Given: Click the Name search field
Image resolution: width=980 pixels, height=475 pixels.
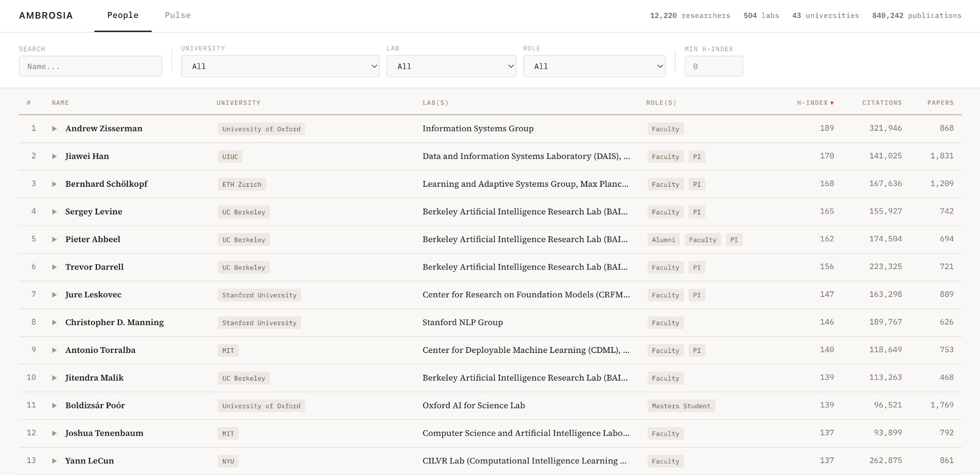Looking at the screenshot, I should click(90, 66).
